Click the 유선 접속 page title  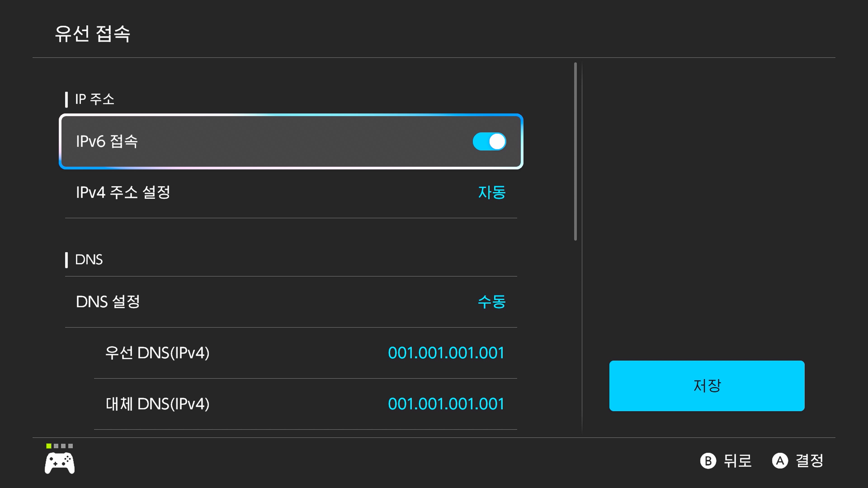tap(92, 34)
